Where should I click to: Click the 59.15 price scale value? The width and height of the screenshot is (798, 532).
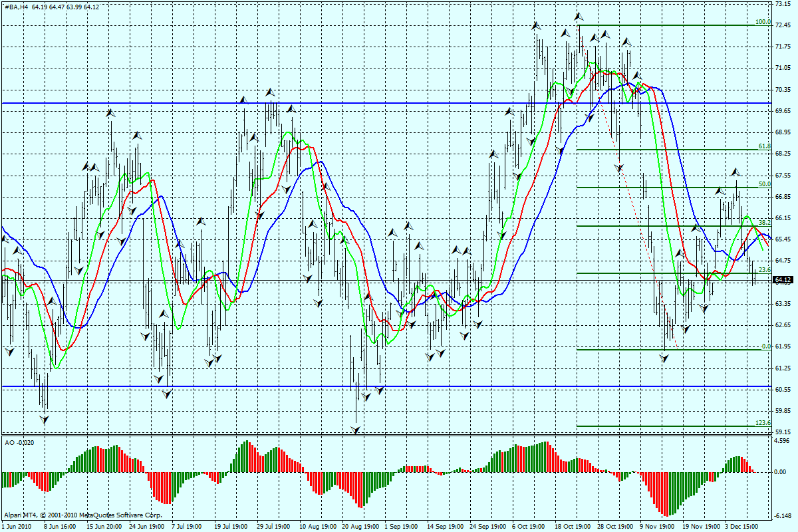783,432
